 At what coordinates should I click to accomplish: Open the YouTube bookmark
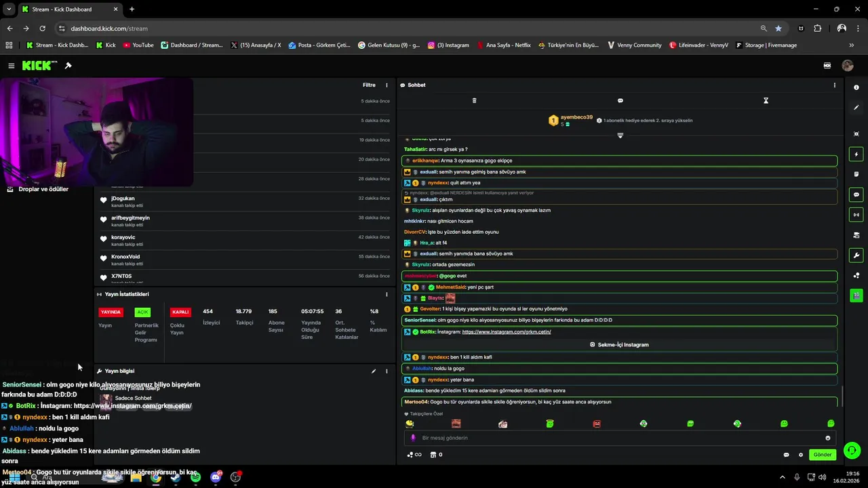click(138, 45)
